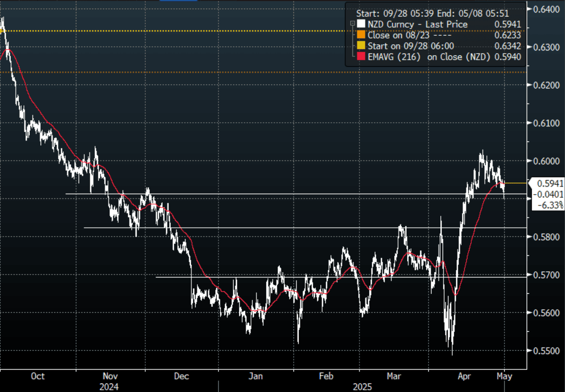
Task: Click the Oct label on the time axis
Action: pyautogui.click(x=37, y=376)
